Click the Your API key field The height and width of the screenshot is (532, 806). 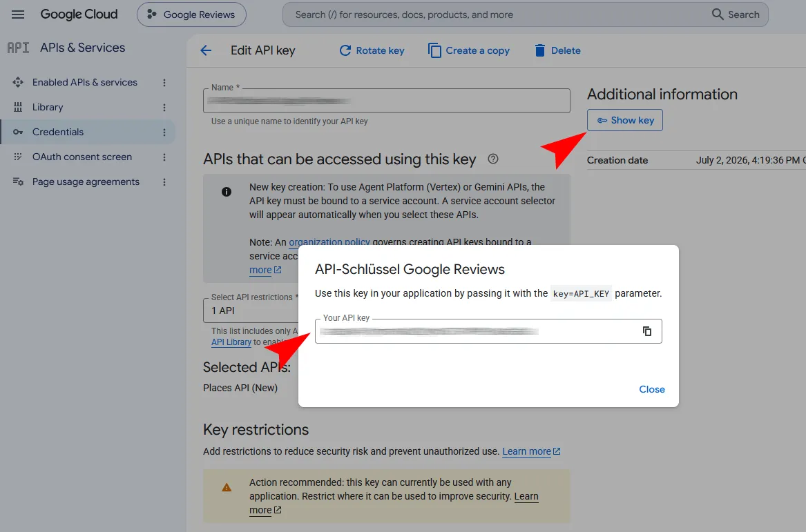[x=488, y=331]
